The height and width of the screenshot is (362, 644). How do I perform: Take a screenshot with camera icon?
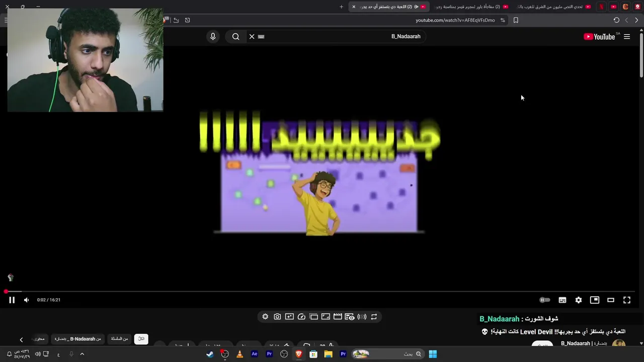click(x=277, y=317)
